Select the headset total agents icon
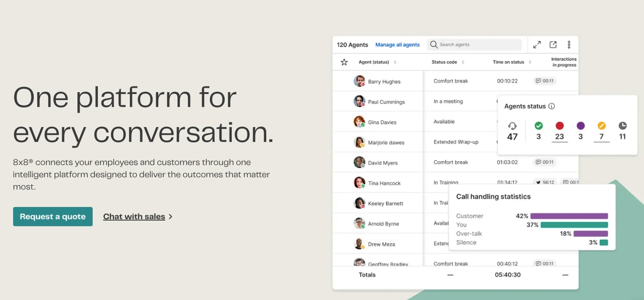The width and height of the screenshot is (644, 300). click(512, 126)
